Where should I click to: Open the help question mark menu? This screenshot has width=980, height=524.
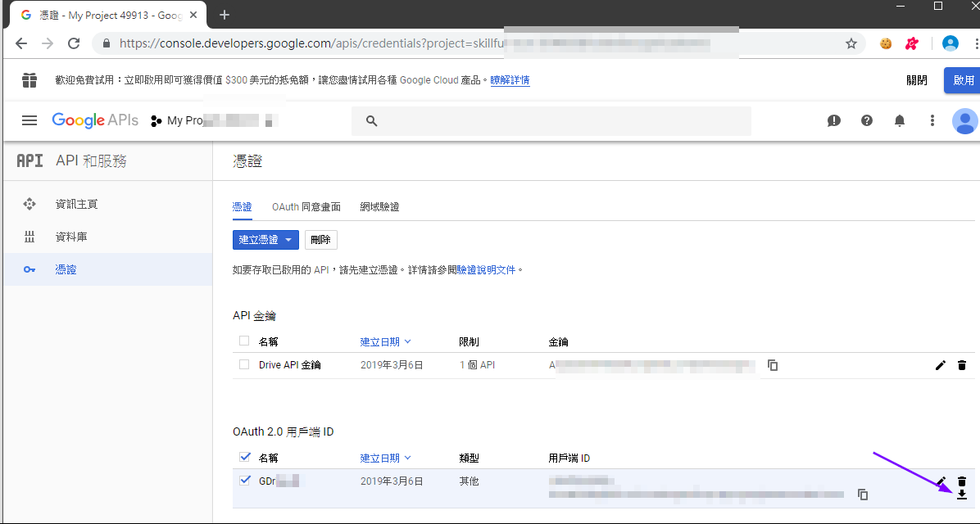point(867,120)
